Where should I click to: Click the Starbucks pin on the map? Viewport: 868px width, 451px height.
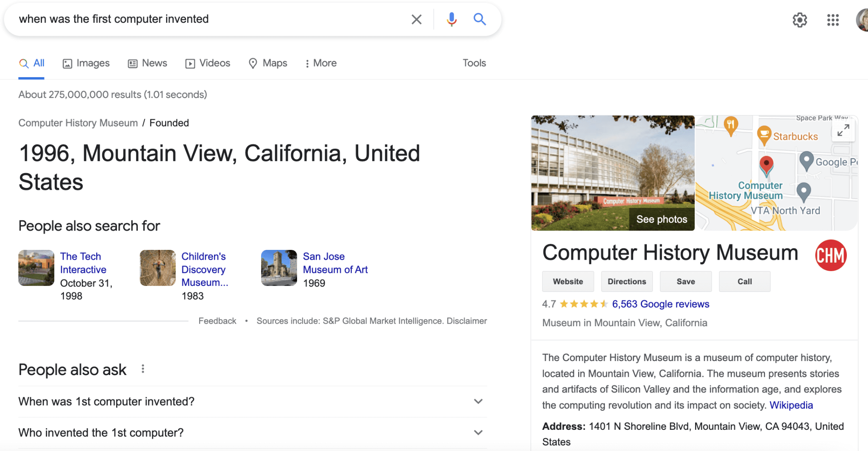pos(764,136)
